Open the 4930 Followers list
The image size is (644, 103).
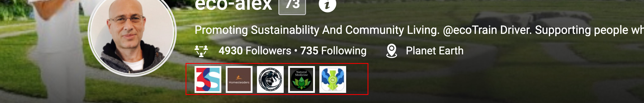[x=255, y=51]
